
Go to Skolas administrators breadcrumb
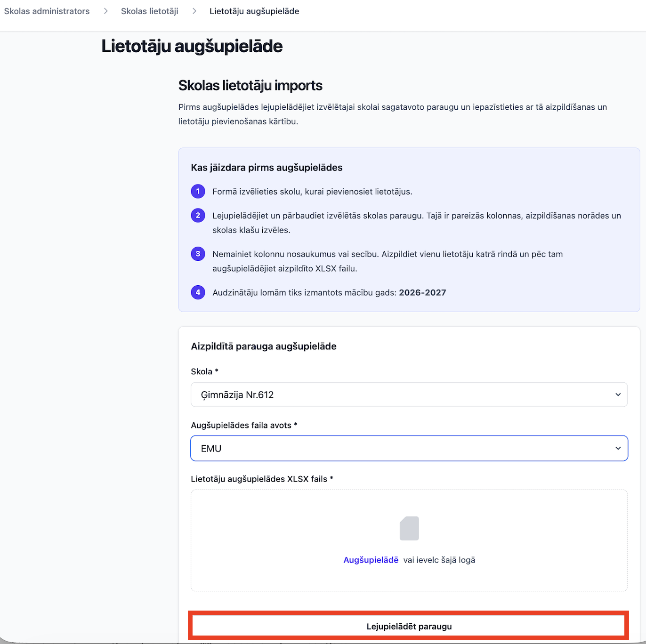[x=47, y=11]
